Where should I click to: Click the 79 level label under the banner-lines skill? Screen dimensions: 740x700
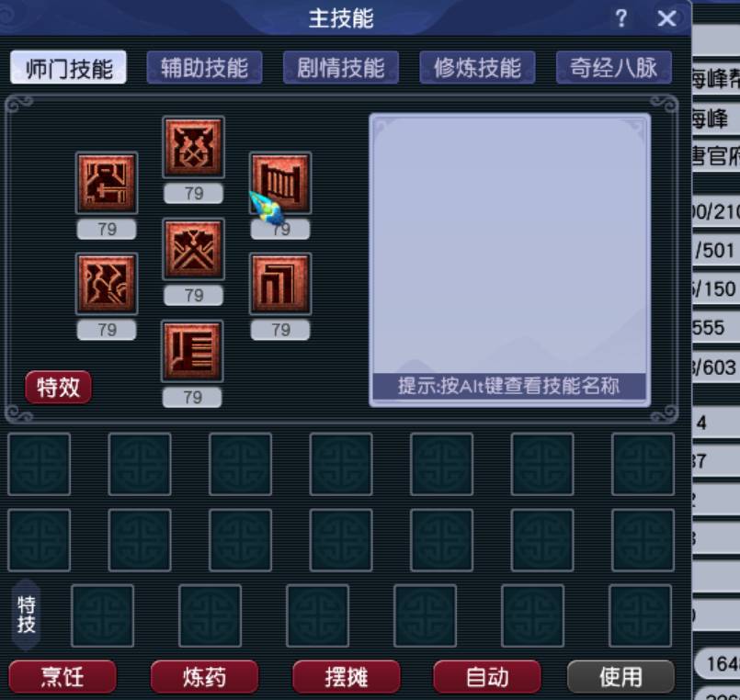[192, 397]
